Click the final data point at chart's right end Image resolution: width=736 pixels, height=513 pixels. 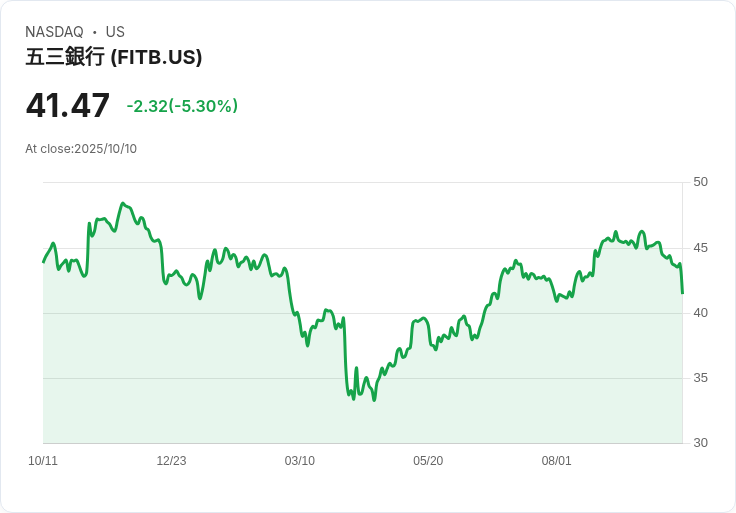click(x=682, y=293)
